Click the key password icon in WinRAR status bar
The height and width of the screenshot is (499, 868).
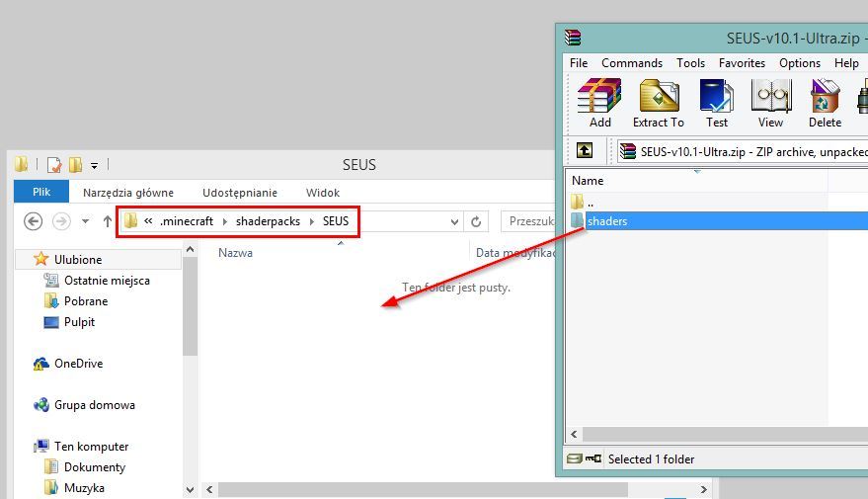click(x=592, y=458)
